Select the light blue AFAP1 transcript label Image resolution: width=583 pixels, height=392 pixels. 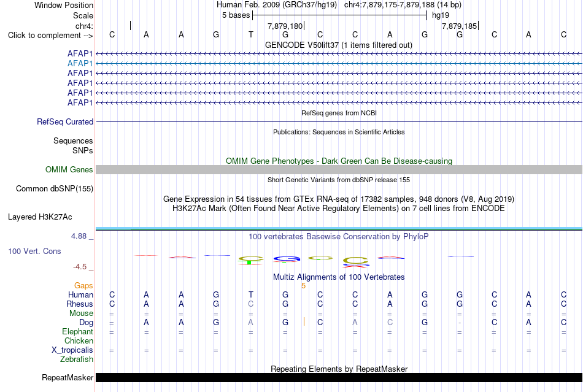[80, 64]
